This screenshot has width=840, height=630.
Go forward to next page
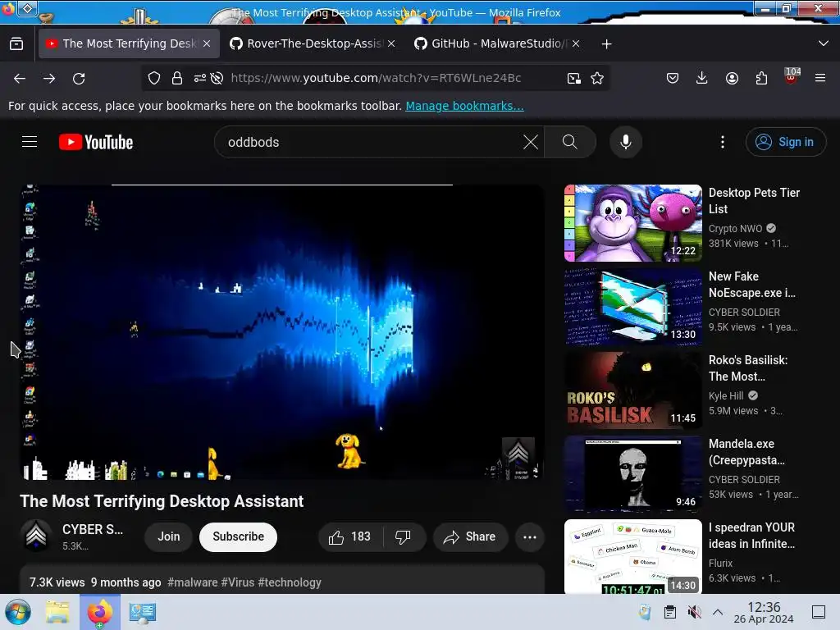(49, 78)
